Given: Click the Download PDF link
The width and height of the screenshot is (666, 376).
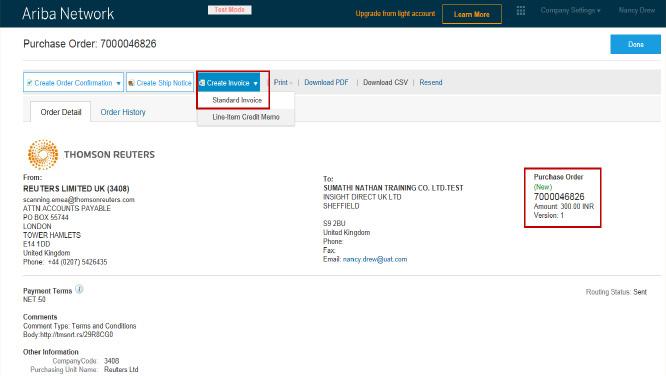Looking at the screenshot, I should [326, 82].
